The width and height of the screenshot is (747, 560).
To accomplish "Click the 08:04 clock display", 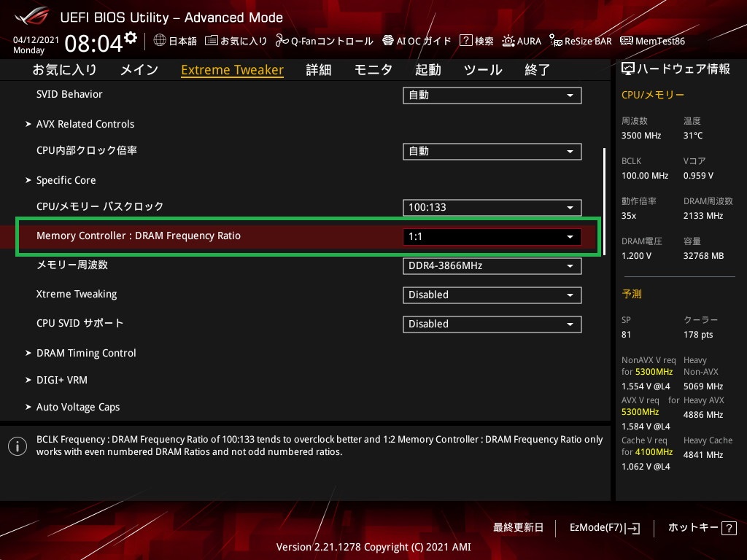I will [94, 43].
